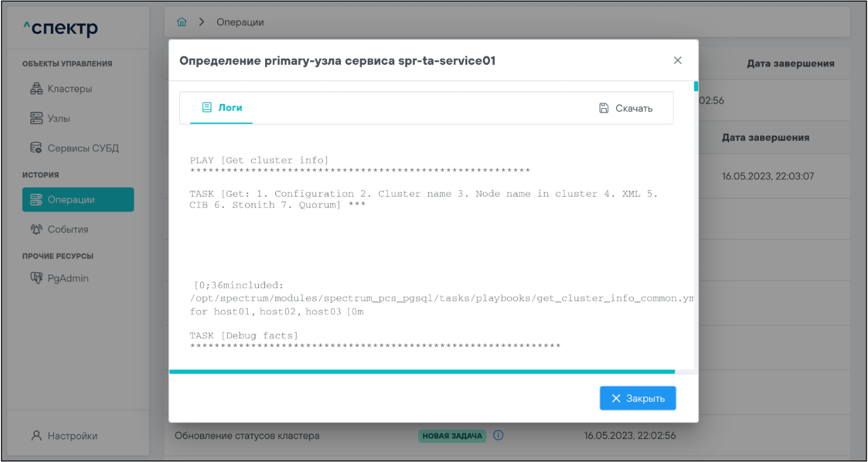The height and width of the screenshot is (462, 868).
Task: Click the Логи tab document icon
Action: coord(207,107)
